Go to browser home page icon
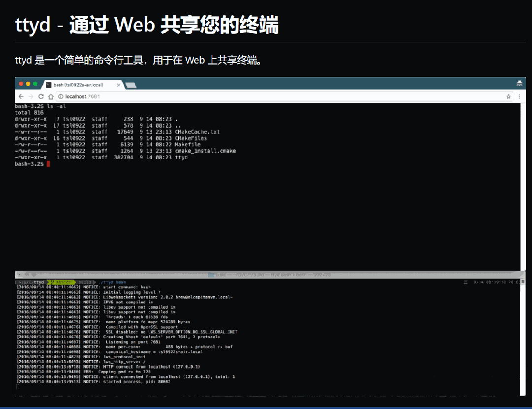 51,97
